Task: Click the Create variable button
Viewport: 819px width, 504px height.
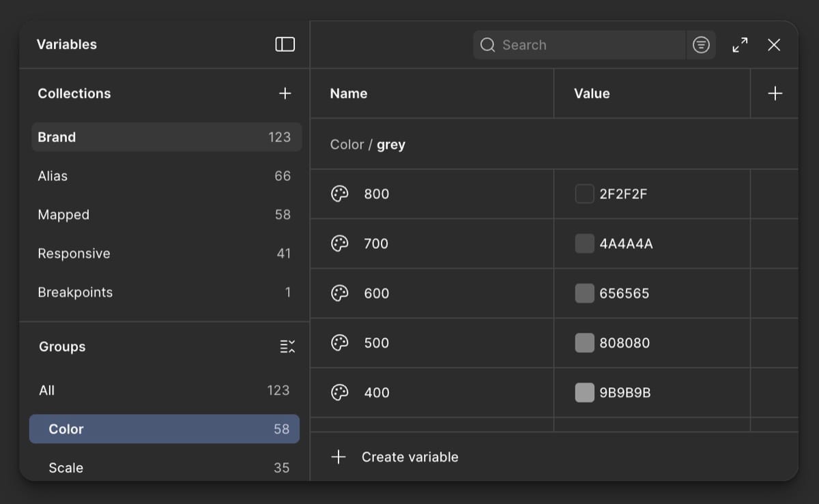Action: coord(394,457)
